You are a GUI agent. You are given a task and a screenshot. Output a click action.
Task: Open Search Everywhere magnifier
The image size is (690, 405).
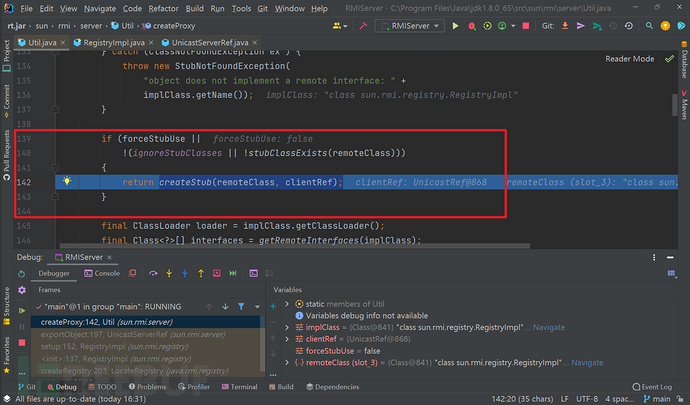649,26
